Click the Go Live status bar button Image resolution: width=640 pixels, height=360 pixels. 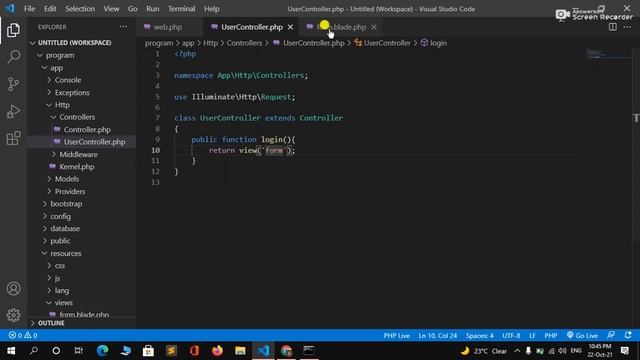(582, 336)
